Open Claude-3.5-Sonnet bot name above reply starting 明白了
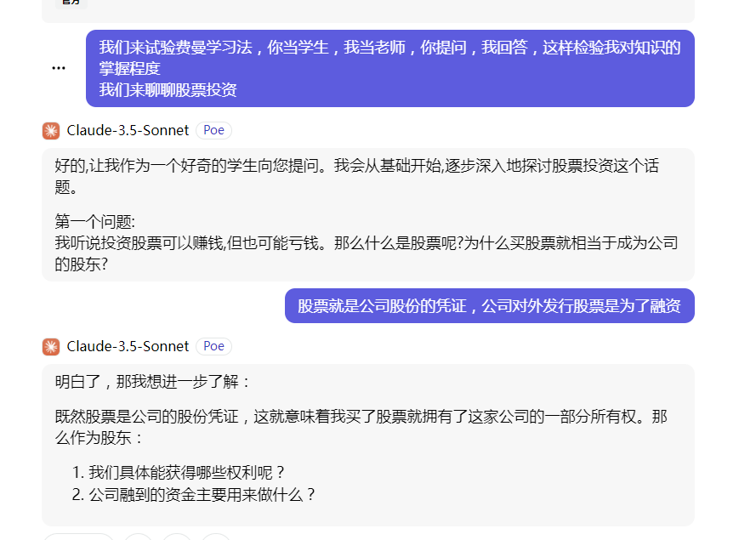 pos(128,347)
